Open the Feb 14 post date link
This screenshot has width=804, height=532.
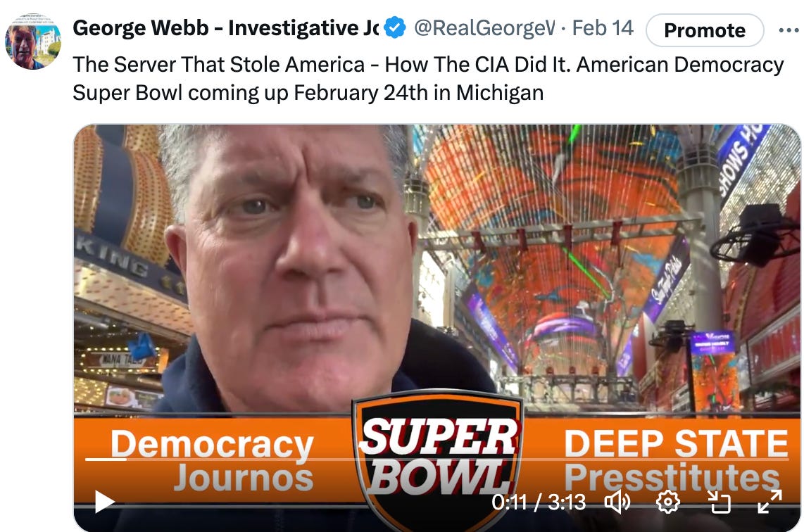tap(603, 27)
